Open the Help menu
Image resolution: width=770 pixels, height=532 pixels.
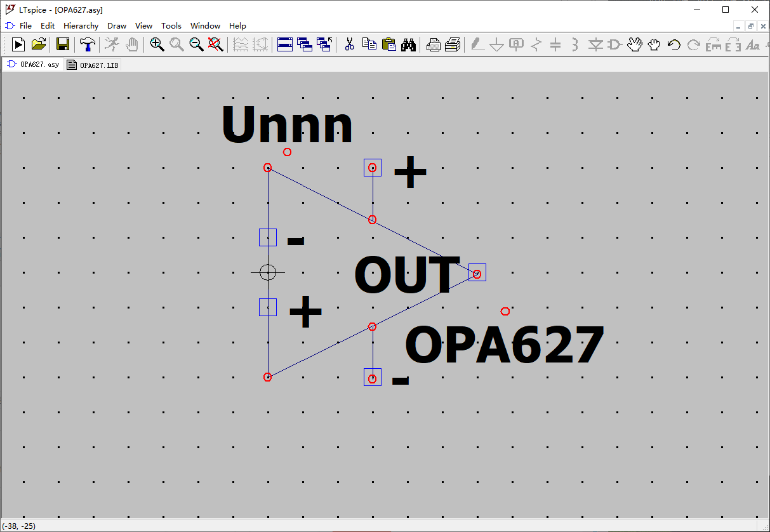[x=237, y=26]
